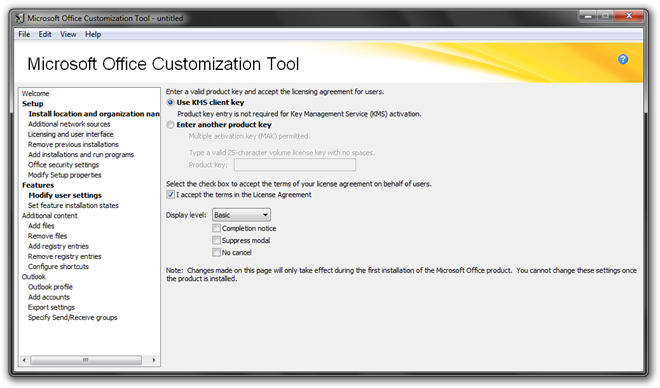Open the blue help question mark icon
This screenshot has width=660, height=388.
(x=623, y=59)
